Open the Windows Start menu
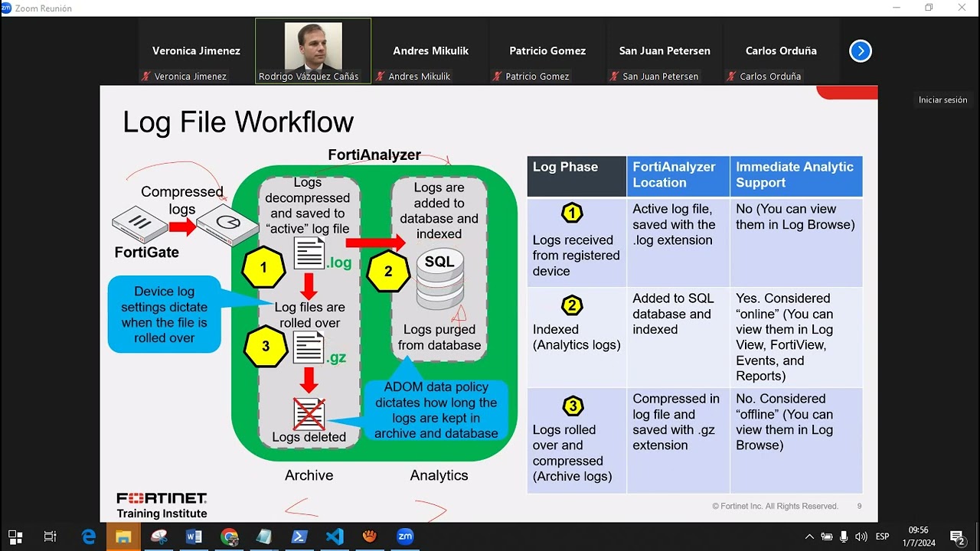 (15, 536)
